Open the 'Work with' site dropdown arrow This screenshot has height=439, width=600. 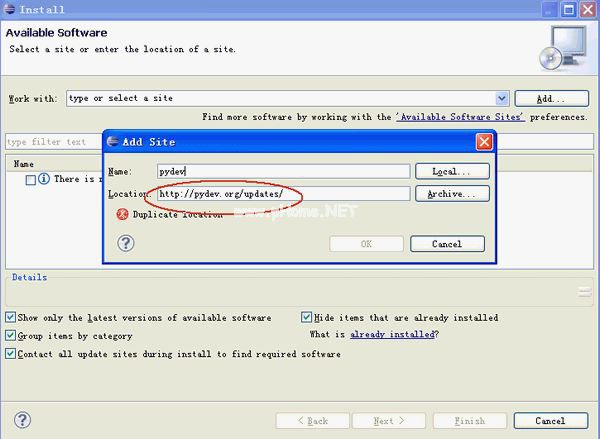point(502,98)
